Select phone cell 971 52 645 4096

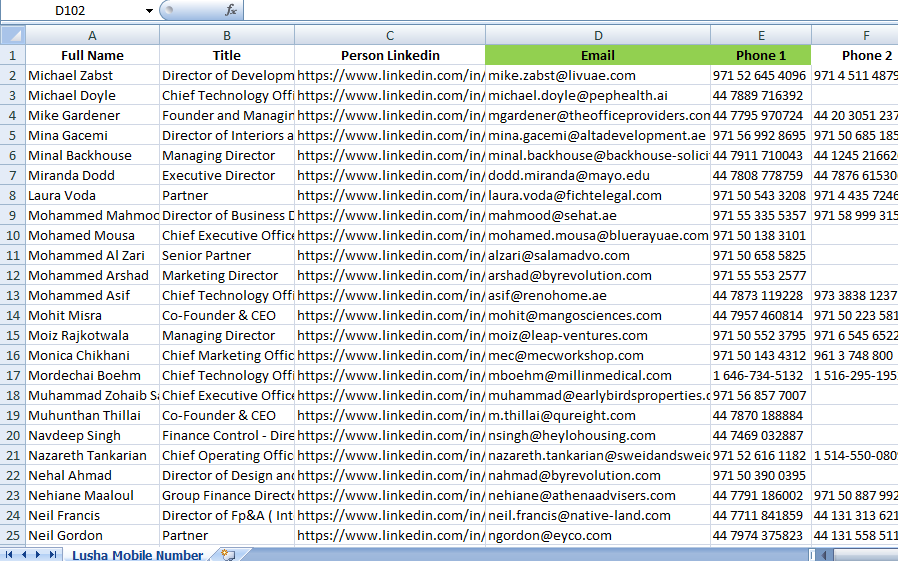pyautogui.click(x=761, y=76)
